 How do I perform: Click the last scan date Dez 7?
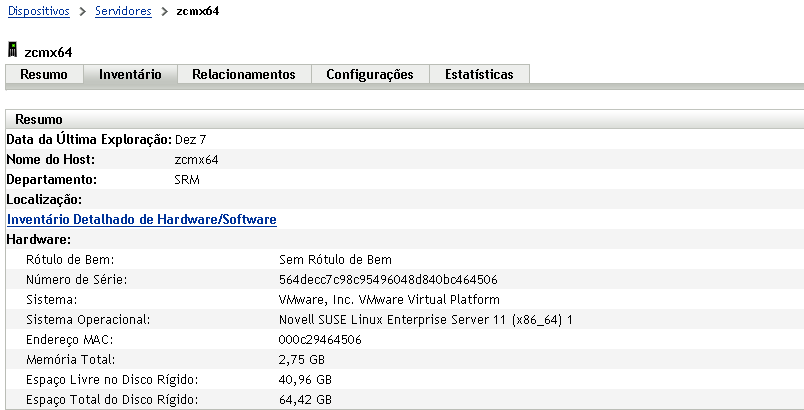coord(190,139)
